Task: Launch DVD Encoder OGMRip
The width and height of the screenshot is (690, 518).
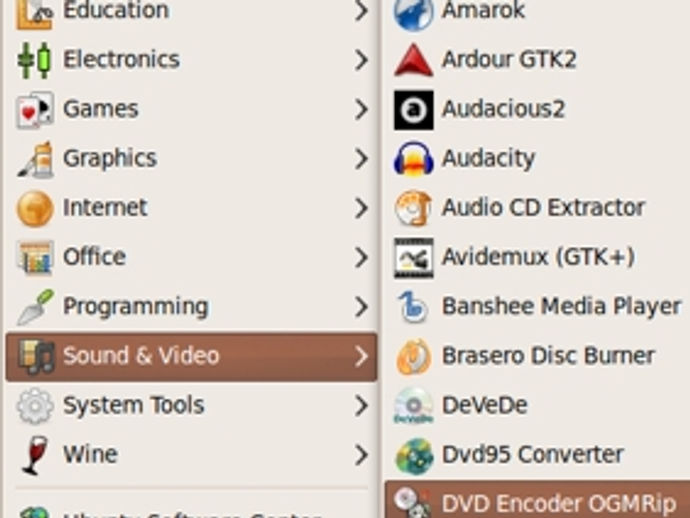Action: coord(537,500)
